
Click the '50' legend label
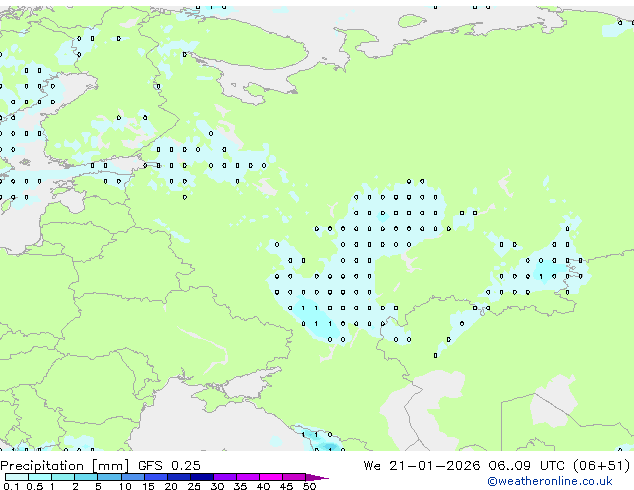coord(309,486)
